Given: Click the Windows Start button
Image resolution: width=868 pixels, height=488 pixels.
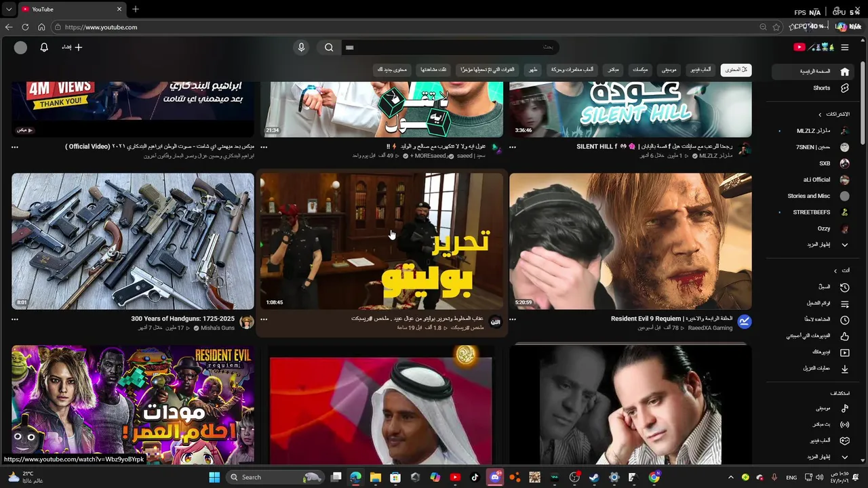Looking at the screenshot, I should (214, 477).
